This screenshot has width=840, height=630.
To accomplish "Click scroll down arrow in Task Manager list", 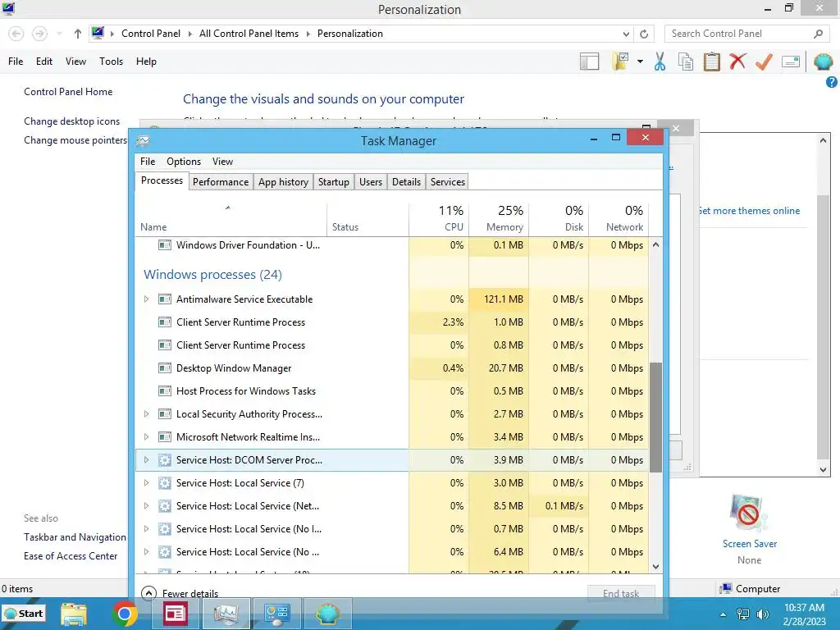I will click(x=655, y=567).
